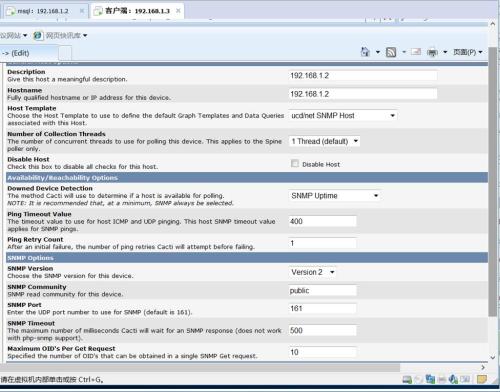The height and width of the screenshot is (392, 500).
Task: Click the 'Disable Host' bold label
Action: 28,159
